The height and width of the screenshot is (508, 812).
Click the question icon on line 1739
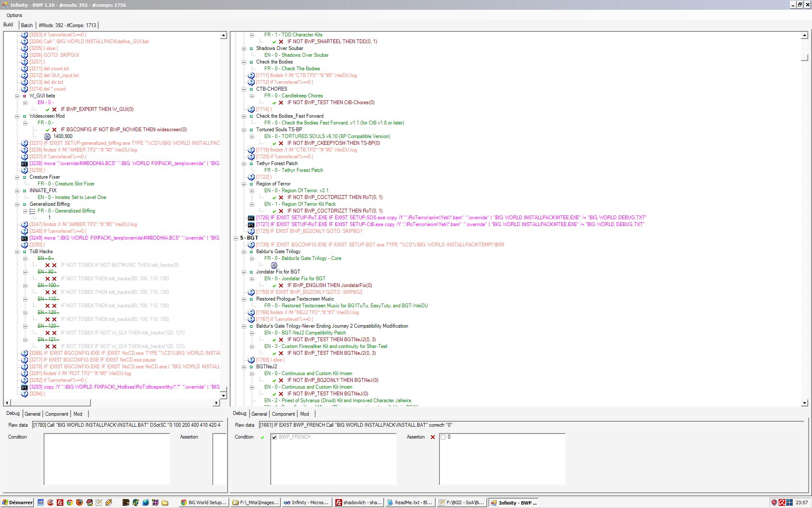tap(251, 245)
